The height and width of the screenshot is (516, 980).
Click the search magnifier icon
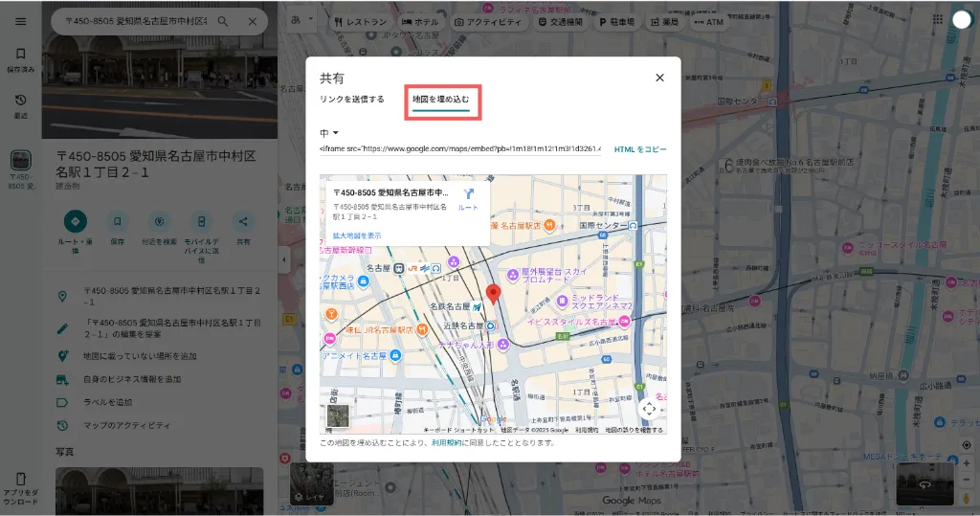223,21
